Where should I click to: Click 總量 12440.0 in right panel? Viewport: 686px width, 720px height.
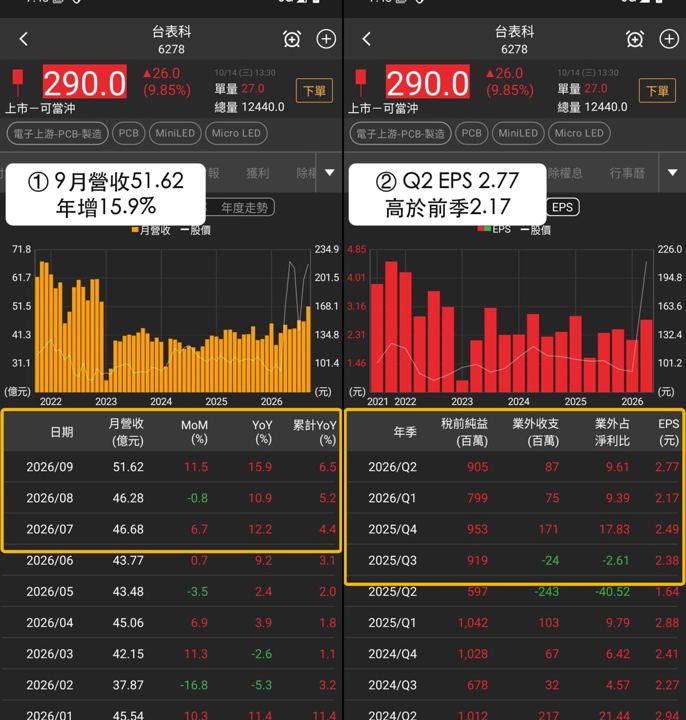pyautogui.click(x=592, y=107)
